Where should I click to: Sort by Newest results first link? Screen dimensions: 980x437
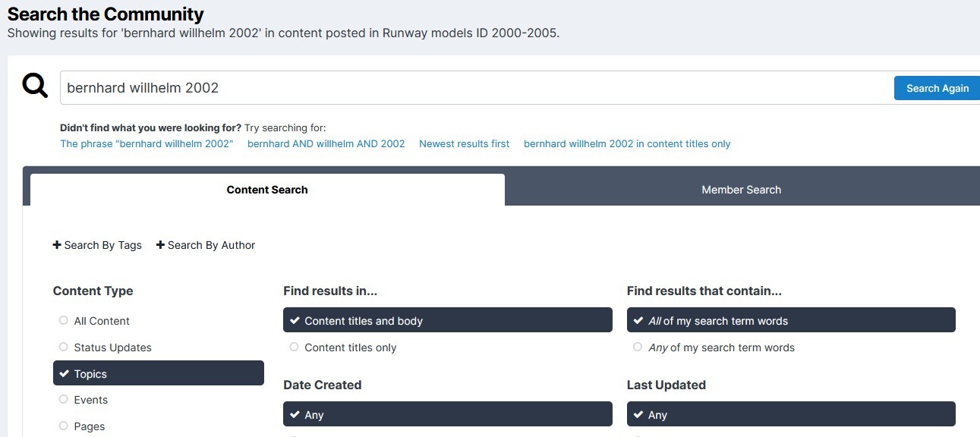pos(464,143)
